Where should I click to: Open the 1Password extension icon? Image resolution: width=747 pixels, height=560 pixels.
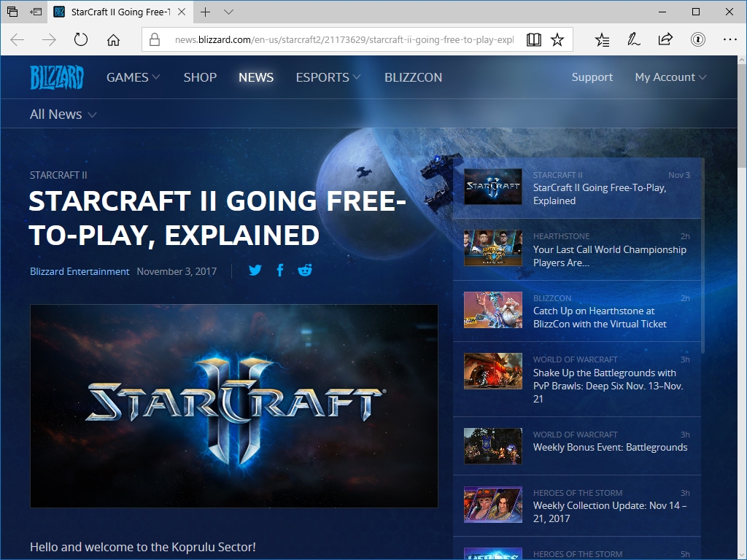(698, 40)
